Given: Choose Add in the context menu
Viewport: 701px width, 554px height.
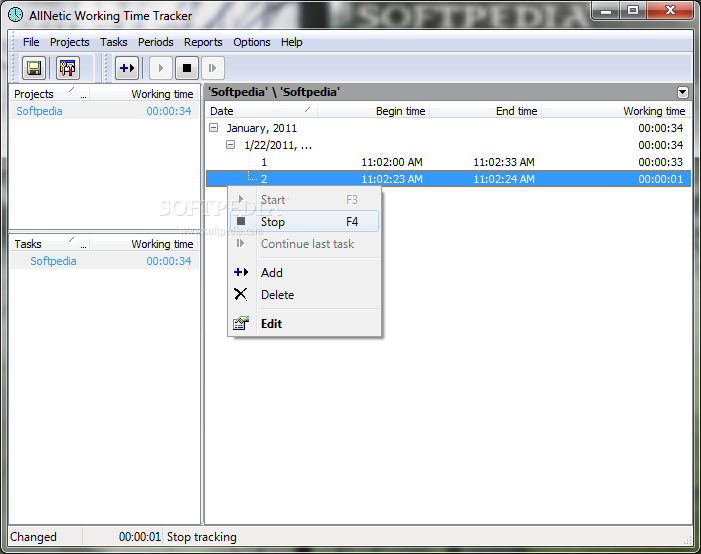Looking at the screenshot, I should click(x=304, y=273).
